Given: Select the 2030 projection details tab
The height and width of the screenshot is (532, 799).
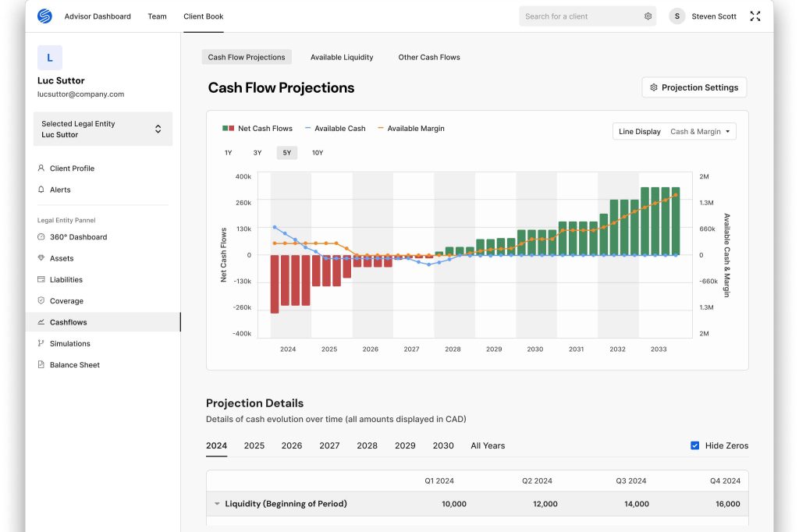Looking at the screenshot, I should (x=443, y=445).
